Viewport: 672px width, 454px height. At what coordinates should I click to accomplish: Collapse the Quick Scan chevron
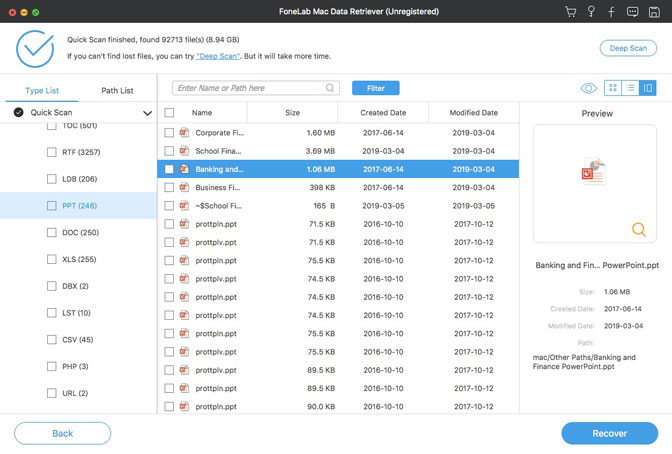point(147,113)
